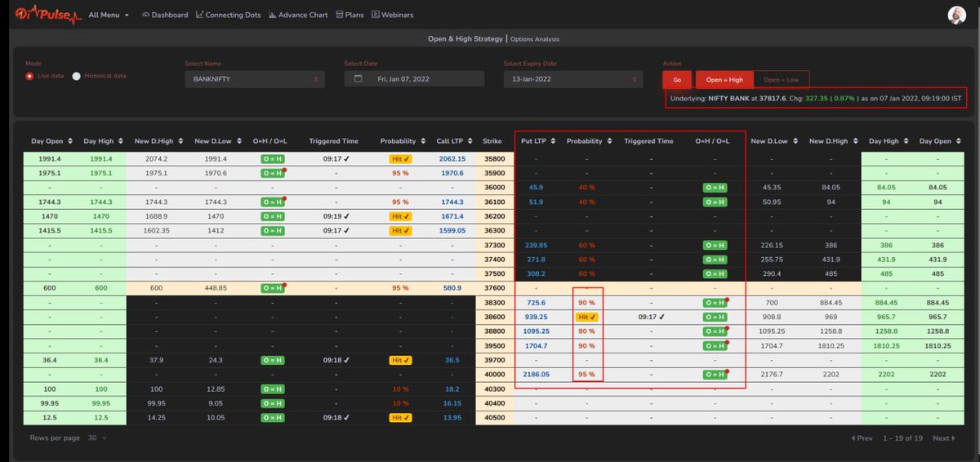Click the Hit badge in strike 35800 row
980x462 pixels.
click(400, 159)
